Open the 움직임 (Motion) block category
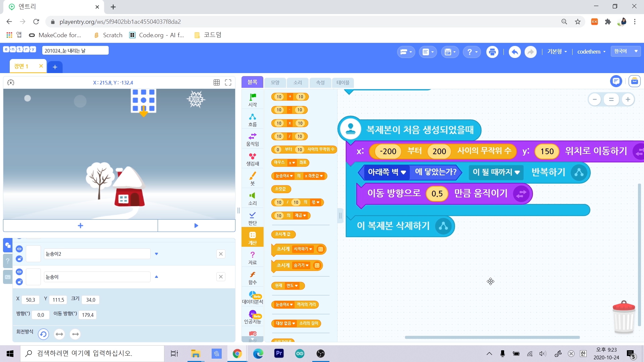Viewport: 644px width, 362px height. coord(252,139)
